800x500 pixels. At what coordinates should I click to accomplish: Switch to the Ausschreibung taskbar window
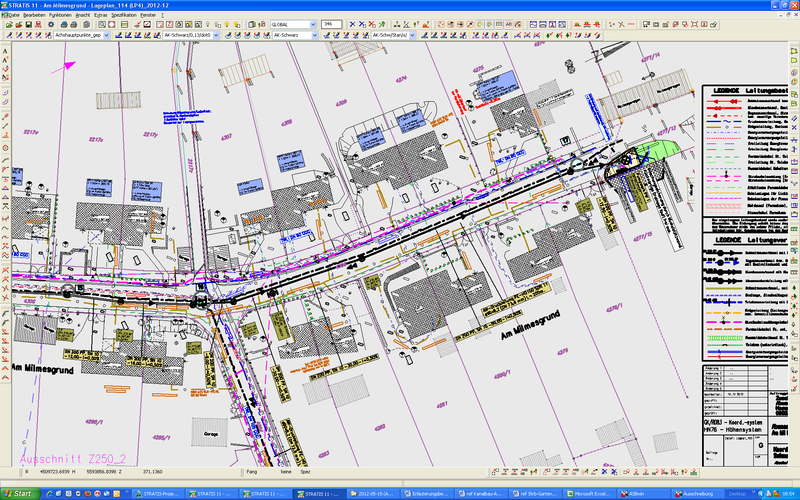coord(696,494)
